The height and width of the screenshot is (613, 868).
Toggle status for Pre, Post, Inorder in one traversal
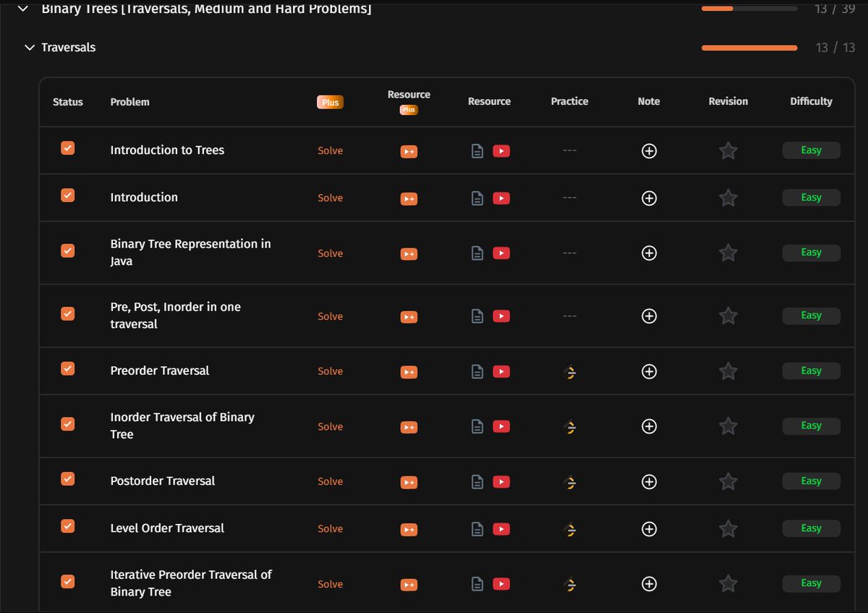(x=67, y=313)
